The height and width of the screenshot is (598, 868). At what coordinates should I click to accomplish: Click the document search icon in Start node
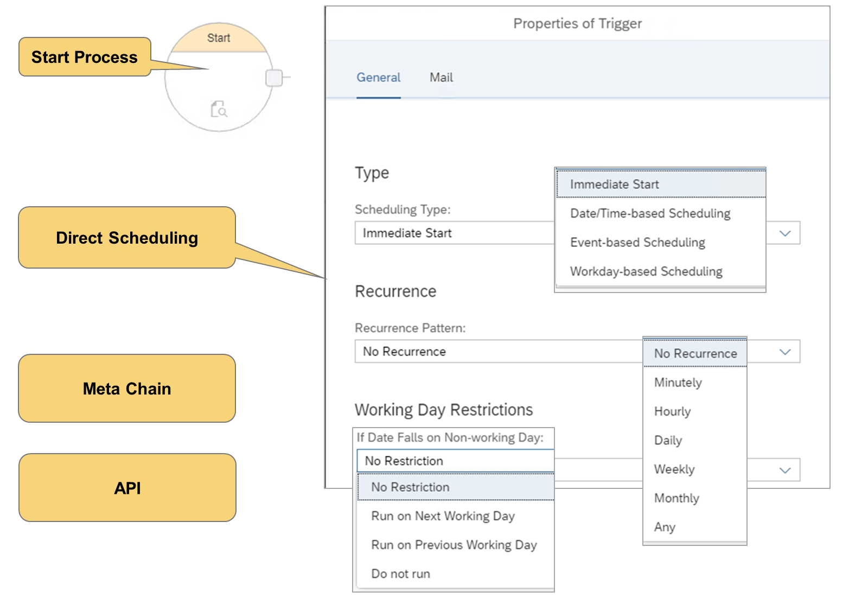[219, 109]
